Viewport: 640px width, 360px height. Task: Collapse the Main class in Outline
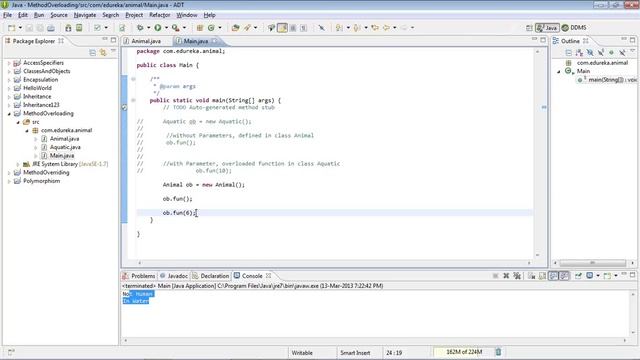pos(559,71)
